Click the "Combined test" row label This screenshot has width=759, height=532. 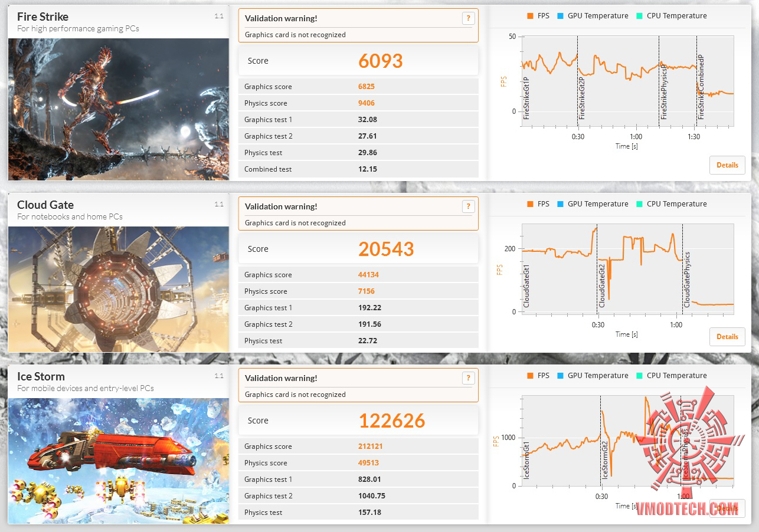pyautogui.click(x=268, y=169)
